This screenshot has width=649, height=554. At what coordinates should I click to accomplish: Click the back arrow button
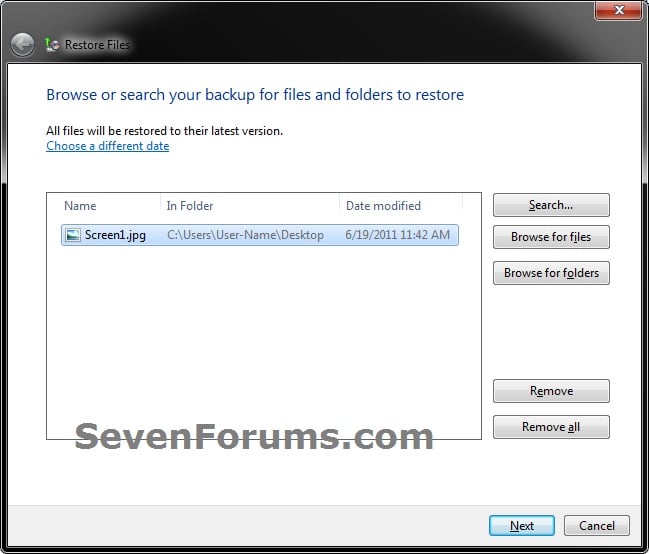[22, 44]
